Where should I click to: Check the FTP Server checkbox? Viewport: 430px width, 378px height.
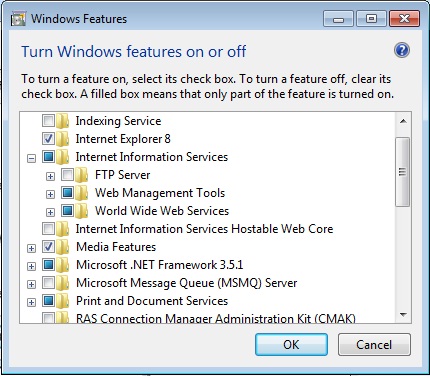point(68,174)
